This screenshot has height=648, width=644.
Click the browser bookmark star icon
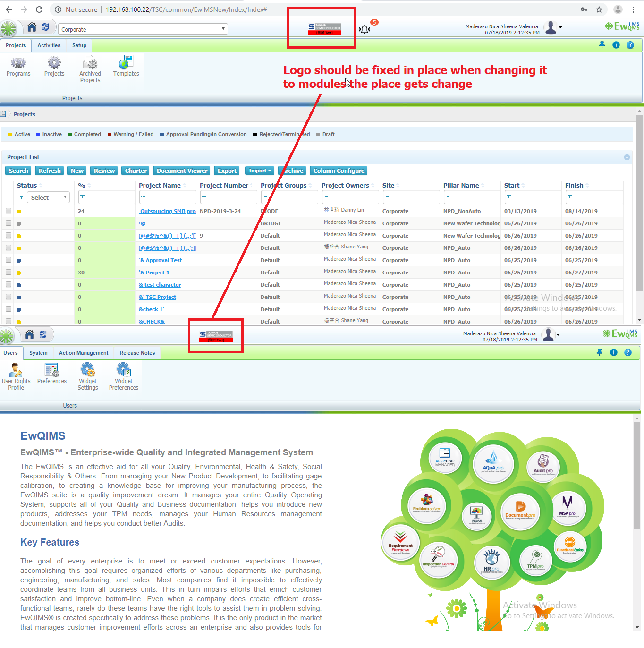pyautogui.click(x=599, y=9)
